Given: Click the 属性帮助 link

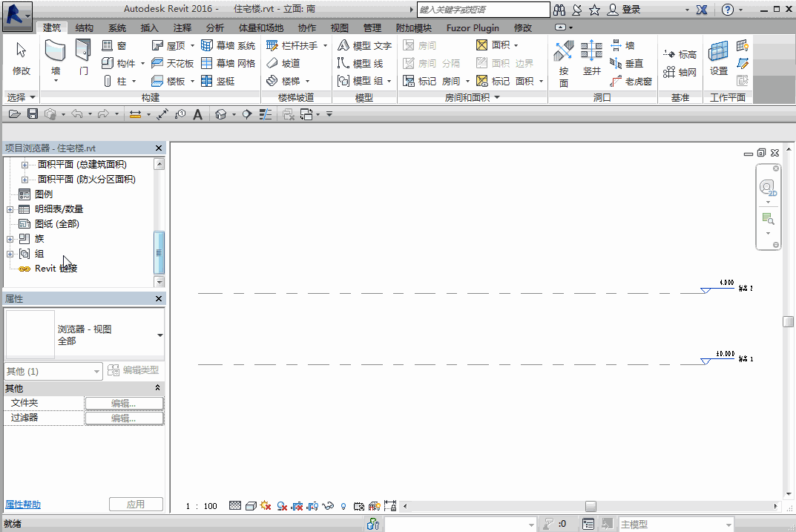Looking at the screenshot, I should pyautogui.click(x=23, y=505).
